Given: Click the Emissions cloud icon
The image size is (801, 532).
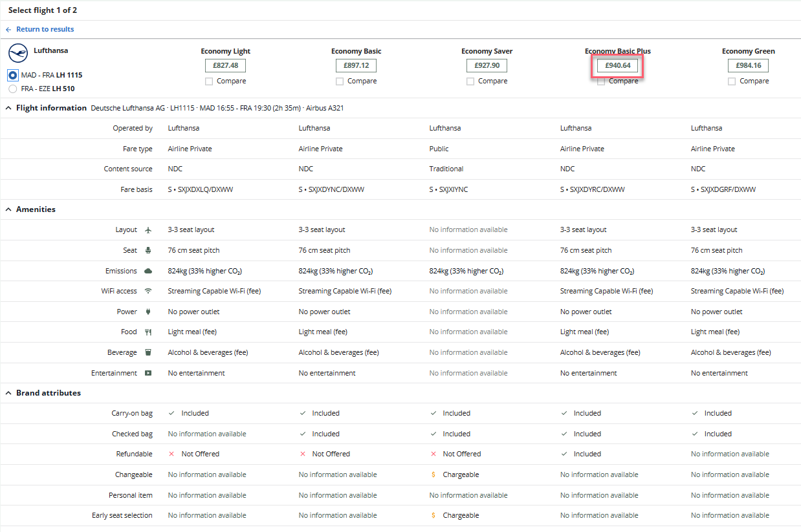Looking at the screenshot, I should click(x=148, y=271).
